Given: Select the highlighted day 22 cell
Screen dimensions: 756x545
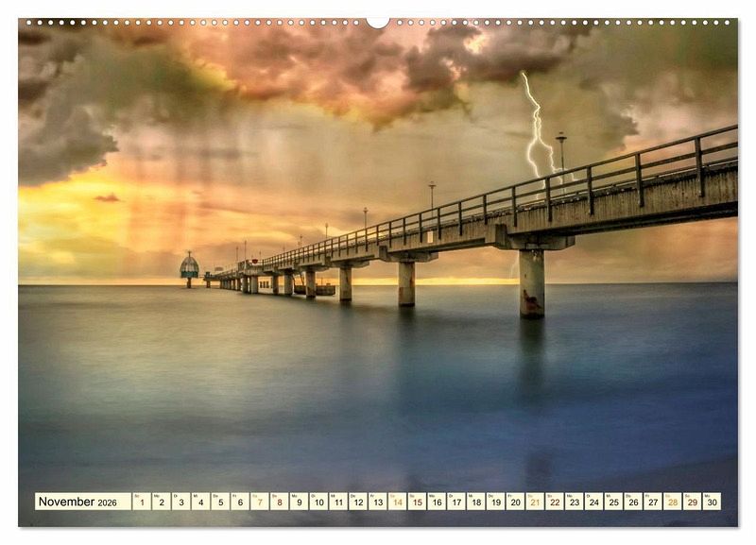Looking at the screenshot, I should 555,502.
